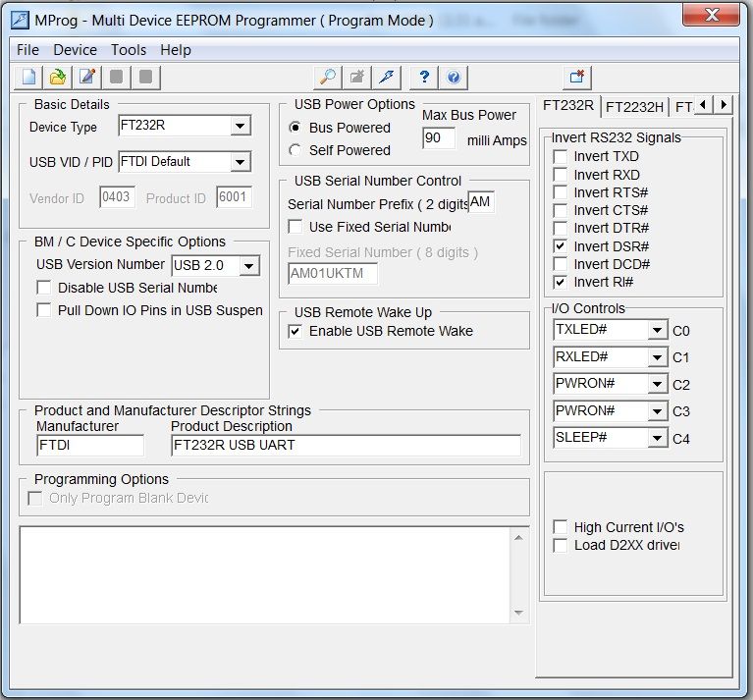This screenshot has width=753, height=700.
Task: Uncheck Enable USB Remote Wake
Action: click(295, 332)
